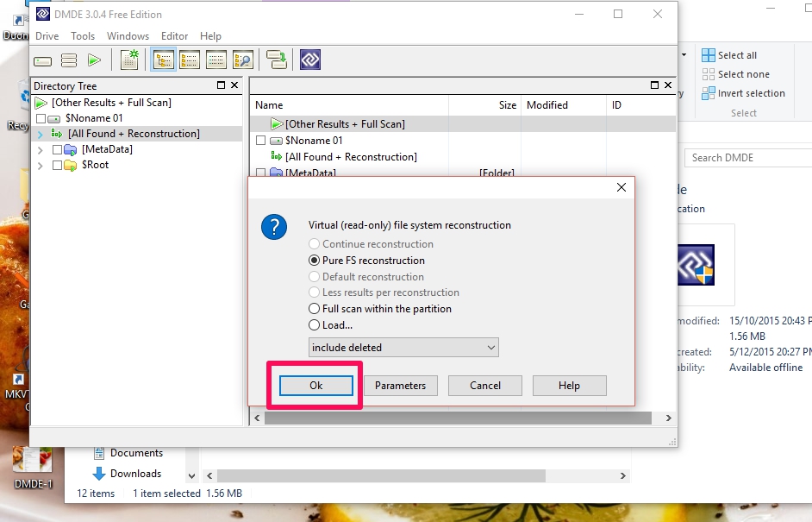Select Pure FS reconstruction radio option
This screenshot has width=812, height=522.
[x=314, y=261]
